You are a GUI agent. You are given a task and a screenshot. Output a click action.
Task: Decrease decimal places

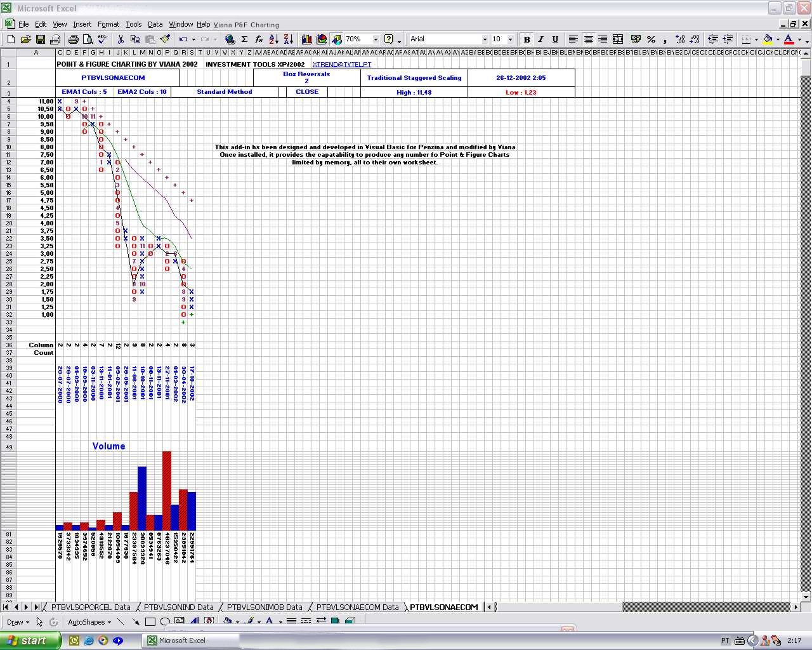point(695,39)
